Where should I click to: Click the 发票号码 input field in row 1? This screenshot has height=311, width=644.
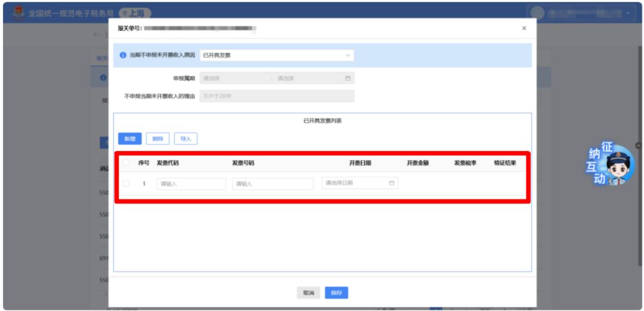[273, 184]
